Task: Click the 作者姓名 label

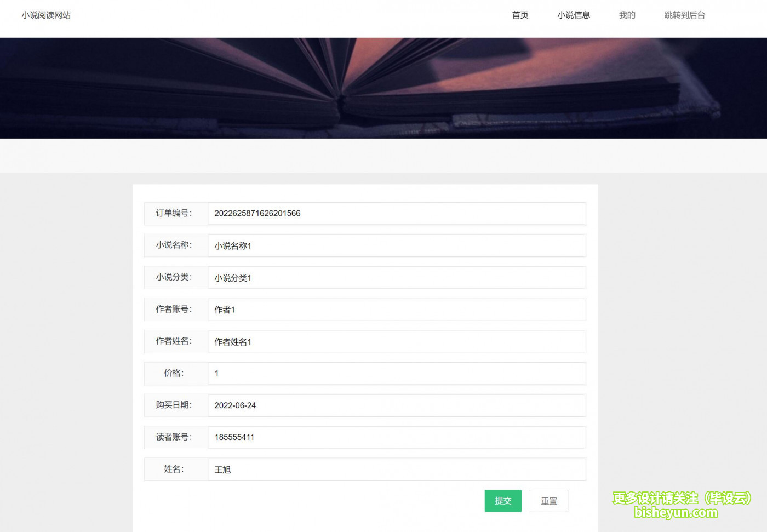Action: click(174, 341)
